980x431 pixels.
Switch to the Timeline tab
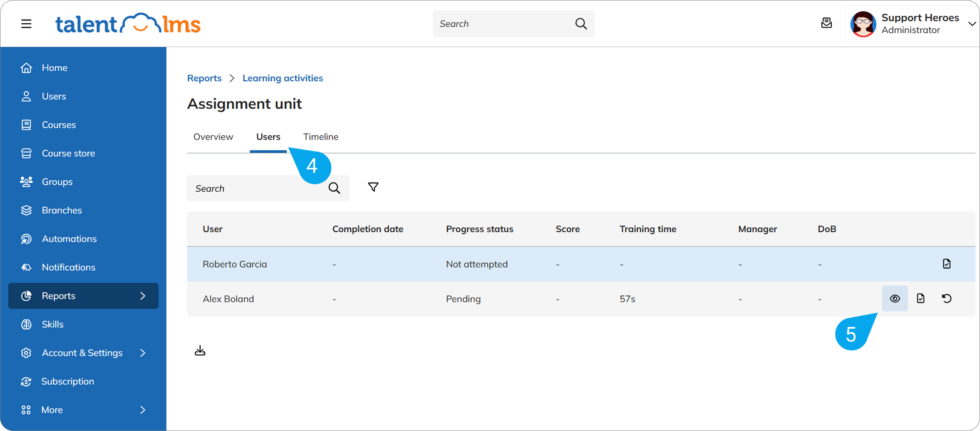[x=321, y=137]
